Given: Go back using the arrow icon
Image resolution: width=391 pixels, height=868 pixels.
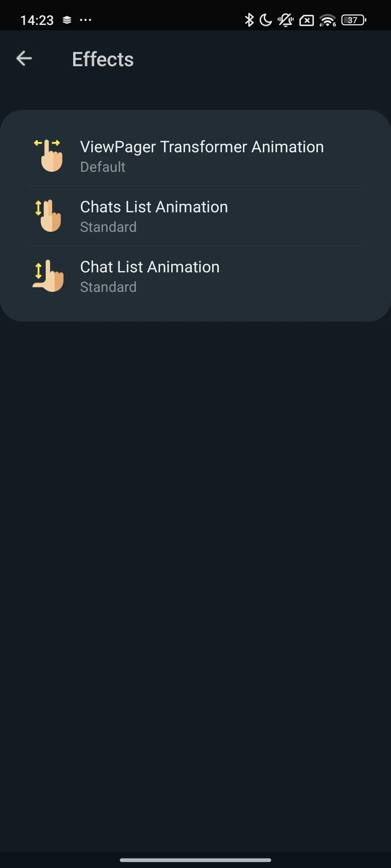Looking at the screenshot, I should (x=24, y=59).
